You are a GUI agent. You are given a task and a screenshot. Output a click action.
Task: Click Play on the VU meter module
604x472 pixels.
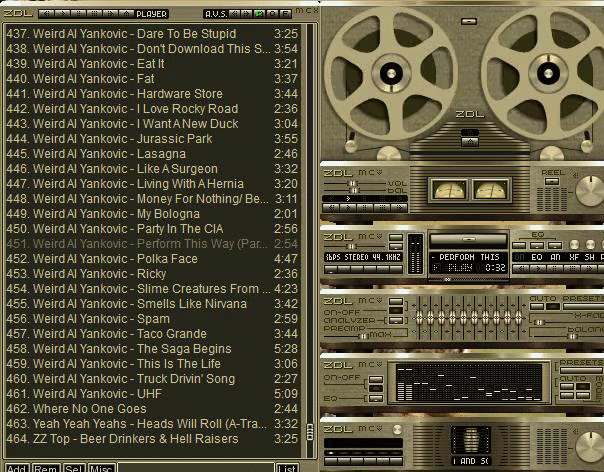[x=348, y=208]
